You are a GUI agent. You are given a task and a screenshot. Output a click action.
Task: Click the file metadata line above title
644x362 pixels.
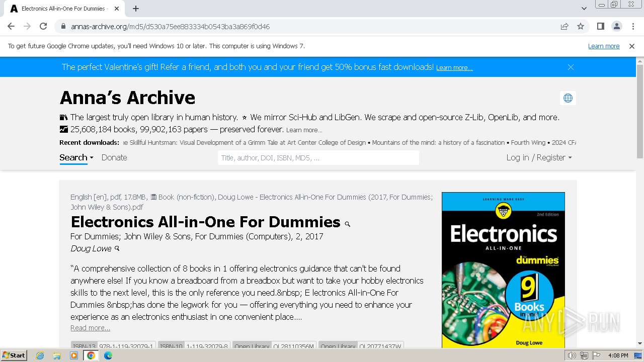(x=252, y=202)
